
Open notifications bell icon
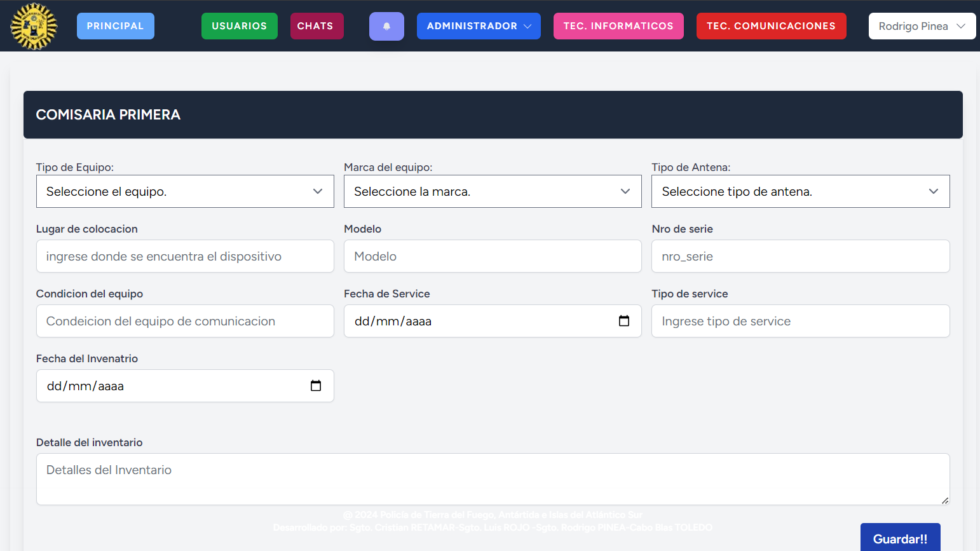[x=386, y=26]
